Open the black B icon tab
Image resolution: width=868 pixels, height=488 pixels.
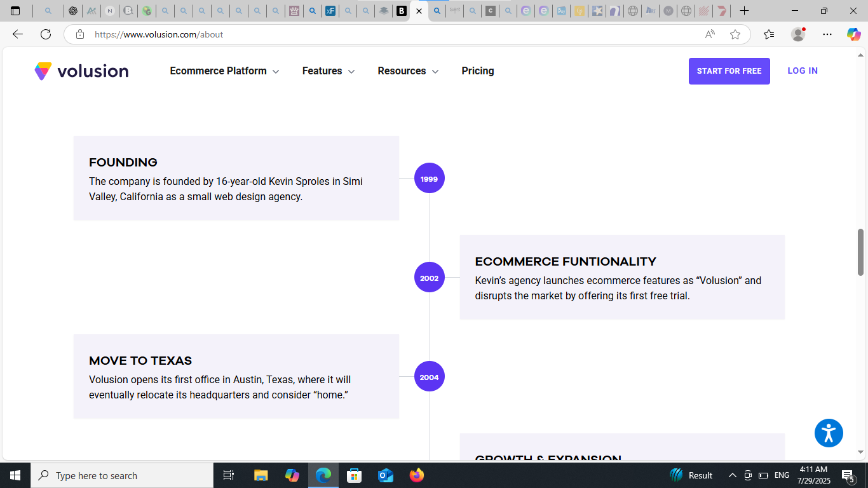point(401,11)
